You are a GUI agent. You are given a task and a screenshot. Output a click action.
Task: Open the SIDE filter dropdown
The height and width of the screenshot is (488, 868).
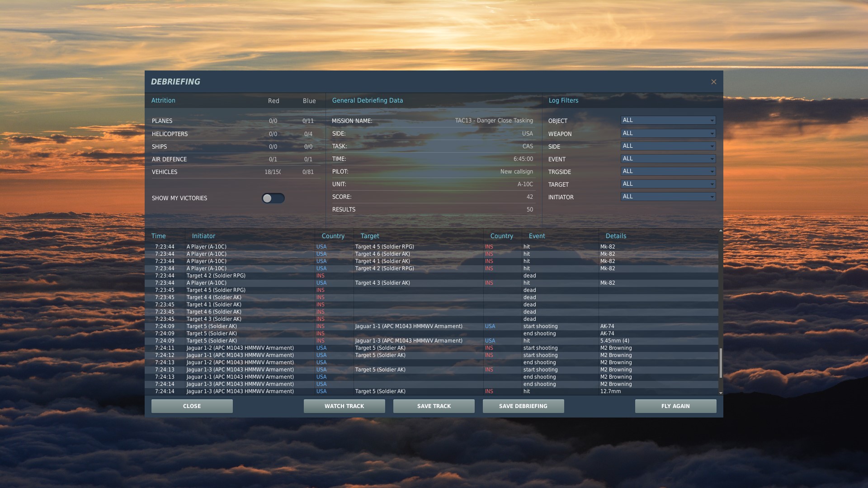point(668,146)
